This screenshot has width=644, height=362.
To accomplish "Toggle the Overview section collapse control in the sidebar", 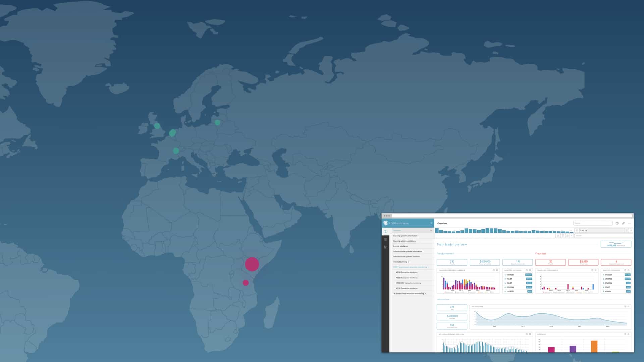I will 431,230.
